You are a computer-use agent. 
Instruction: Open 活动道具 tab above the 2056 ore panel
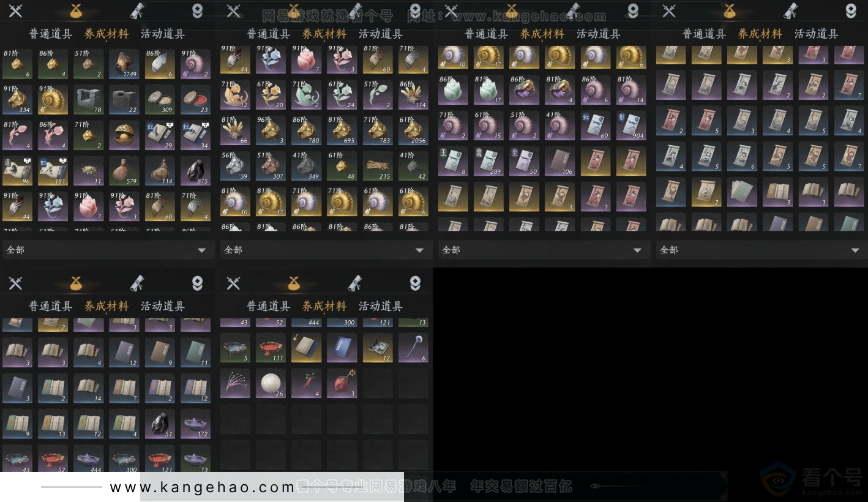click(381, 34)
